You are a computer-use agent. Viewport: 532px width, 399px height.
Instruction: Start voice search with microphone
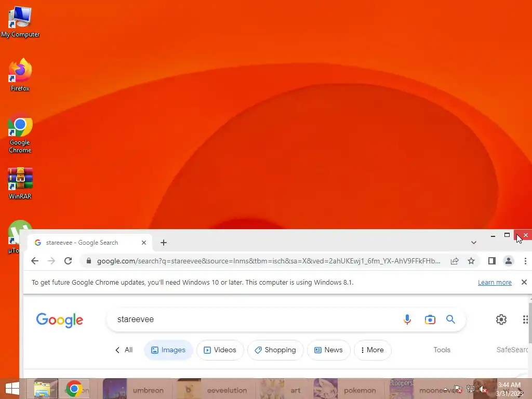(x=407, y=320)
